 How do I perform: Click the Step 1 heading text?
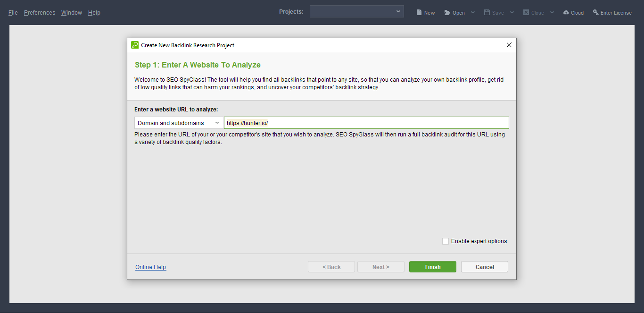pyautogui.click(x=198, y=65)
